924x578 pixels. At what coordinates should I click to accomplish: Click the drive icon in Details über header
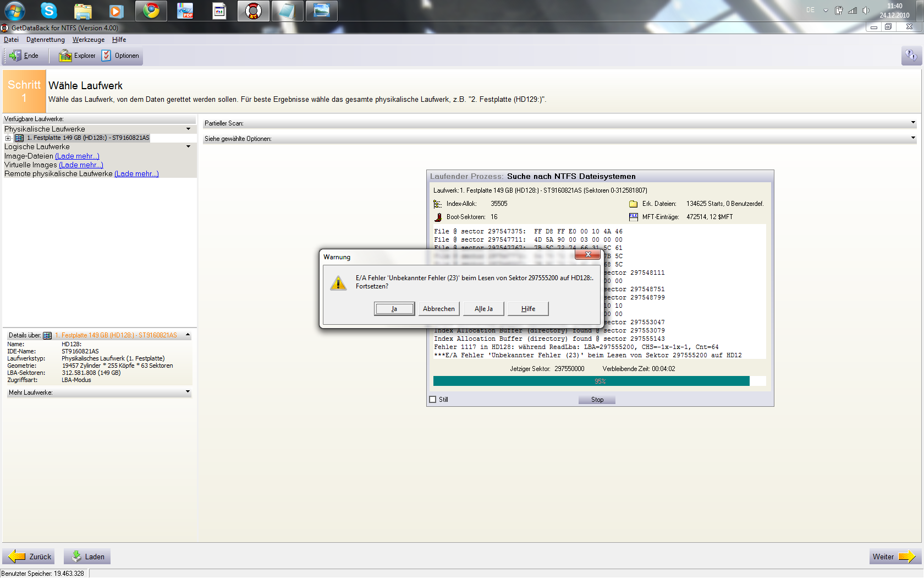[47, 335]
